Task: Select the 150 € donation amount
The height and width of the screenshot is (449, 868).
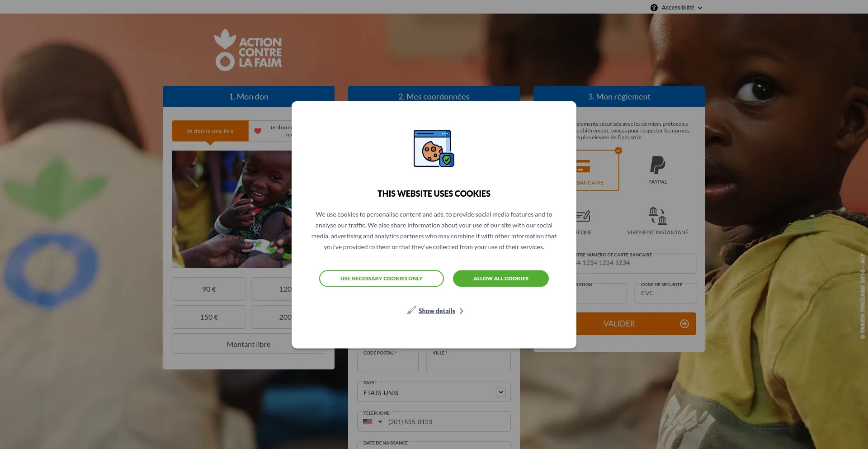Action: (209, 317)
